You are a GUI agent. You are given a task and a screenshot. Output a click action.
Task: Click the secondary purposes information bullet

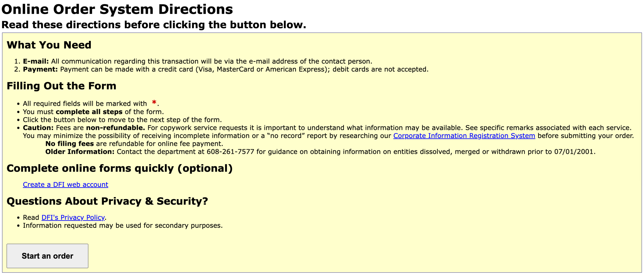coord(123,225)
